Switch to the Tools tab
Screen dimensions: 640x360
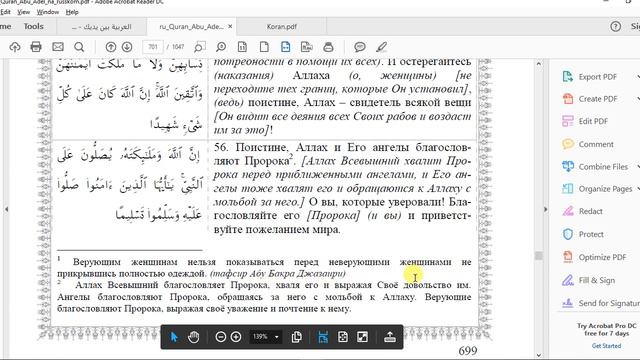33,27
